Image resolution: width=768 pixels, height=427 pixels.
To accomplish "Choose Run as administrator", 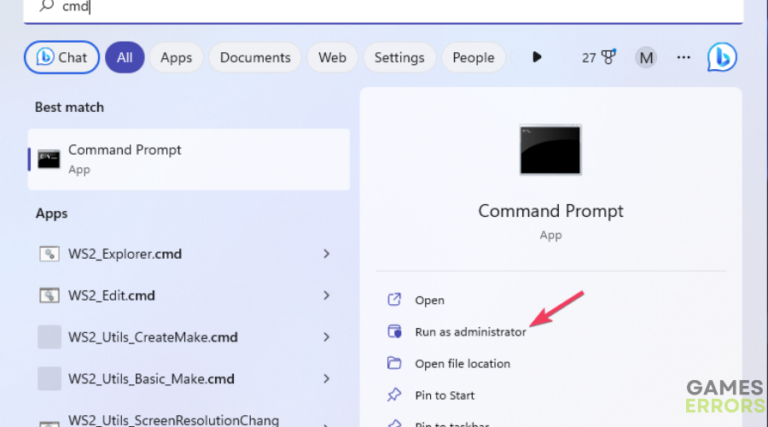I will pyautogui.click(x=470, y=331).
